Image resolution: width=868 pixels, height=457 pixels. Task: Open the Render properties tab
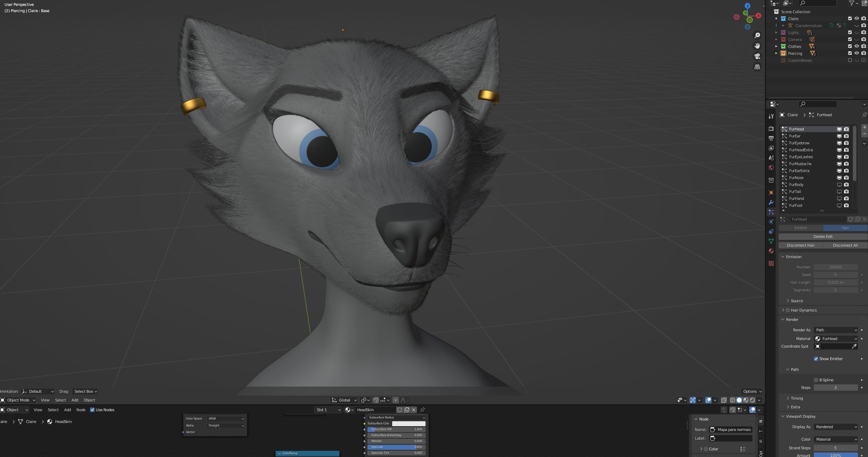click(771, 129)
